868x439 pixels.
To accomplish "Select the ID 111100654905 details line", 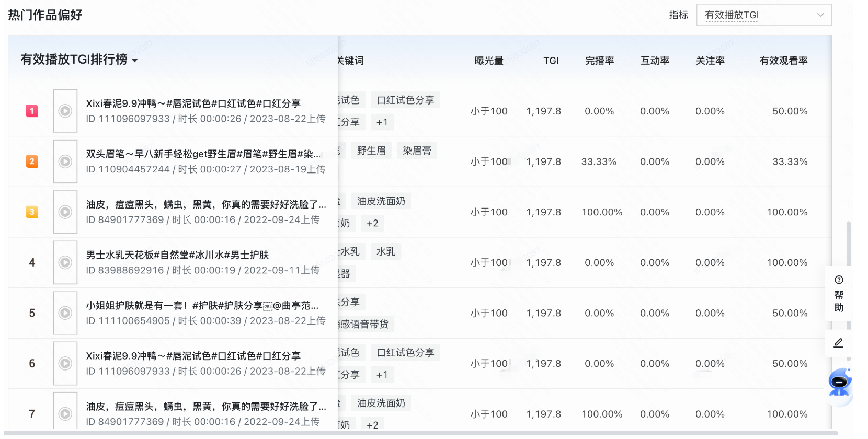I will point(205,321).
